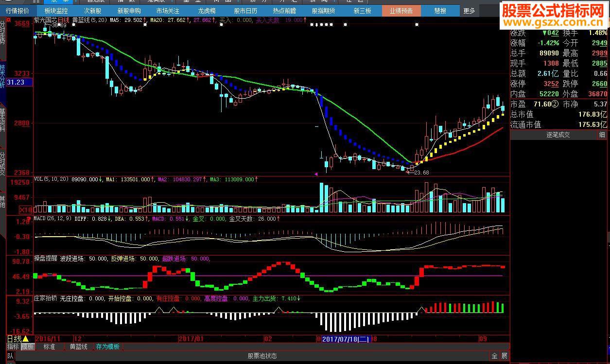Viewport: 610px width, 364px height.
Task: Click 其他 in left sidebar
Action: (3, 201)
